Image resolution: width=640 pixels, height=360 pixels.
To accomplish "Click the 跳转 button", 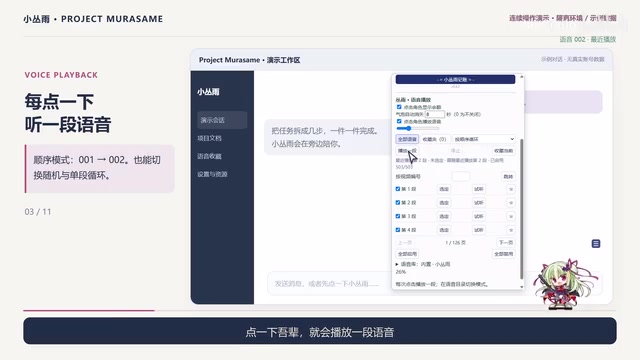I will (x=508, y=176).
